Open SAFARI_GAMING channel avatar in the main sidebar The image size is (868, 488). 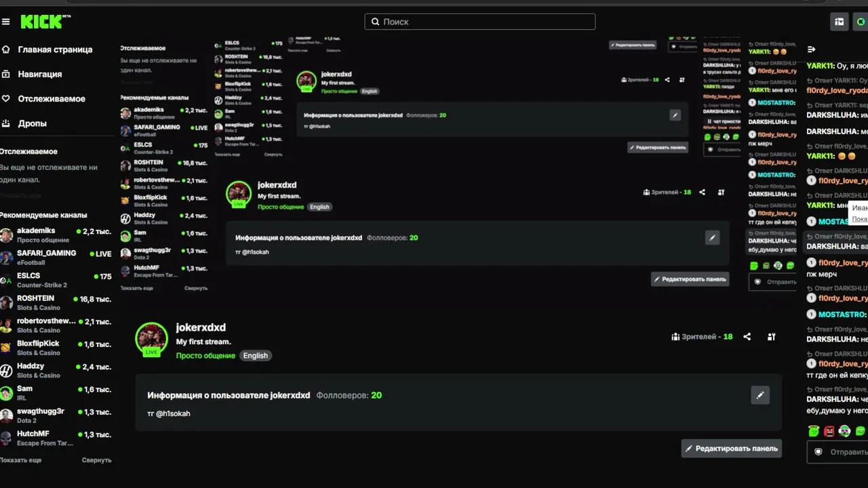click(6, 258)
